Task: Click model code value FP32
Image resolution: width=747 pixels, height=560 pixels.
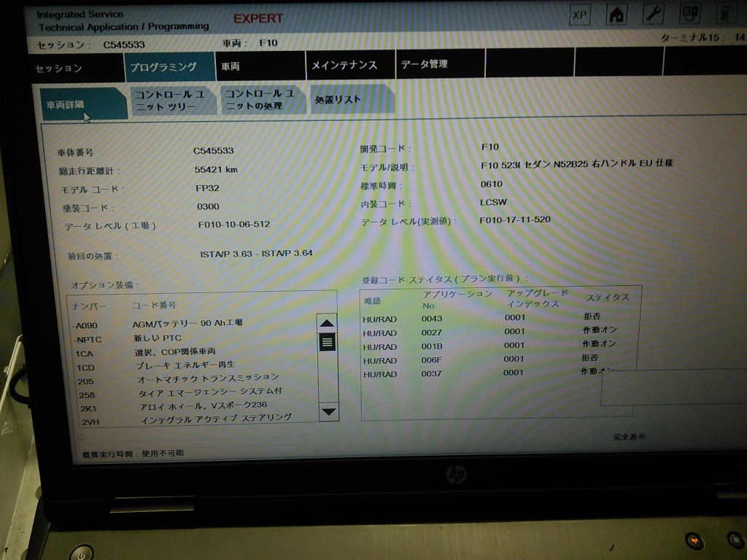Action: tap(207, 187)
